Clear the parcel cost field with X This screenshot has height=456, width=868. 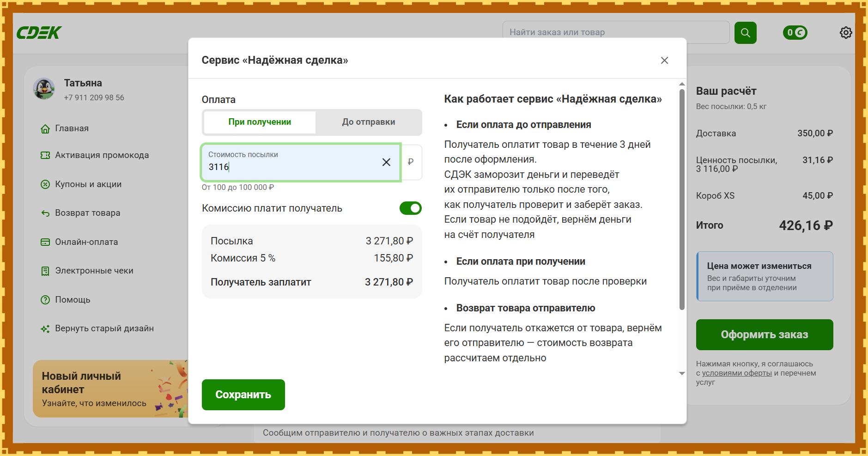[x=386, y=162]
